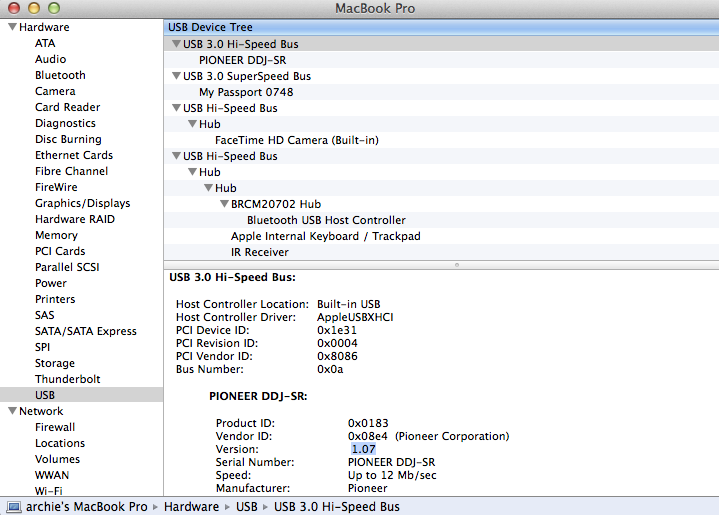Select Printers in the sidebar
Image resolution: width=719 pixels, height=515 pixels.
tap(55, 299)
